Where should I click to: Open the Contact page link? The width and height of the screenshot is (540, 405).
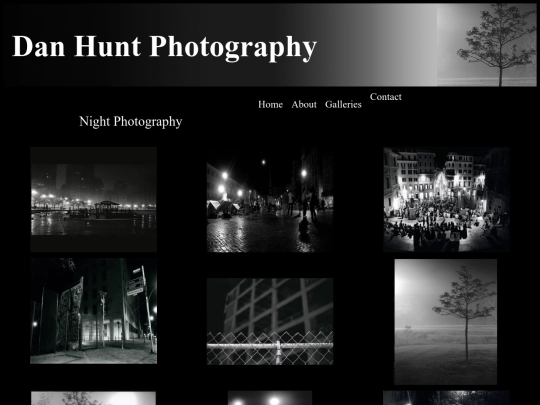pos(386,97)
